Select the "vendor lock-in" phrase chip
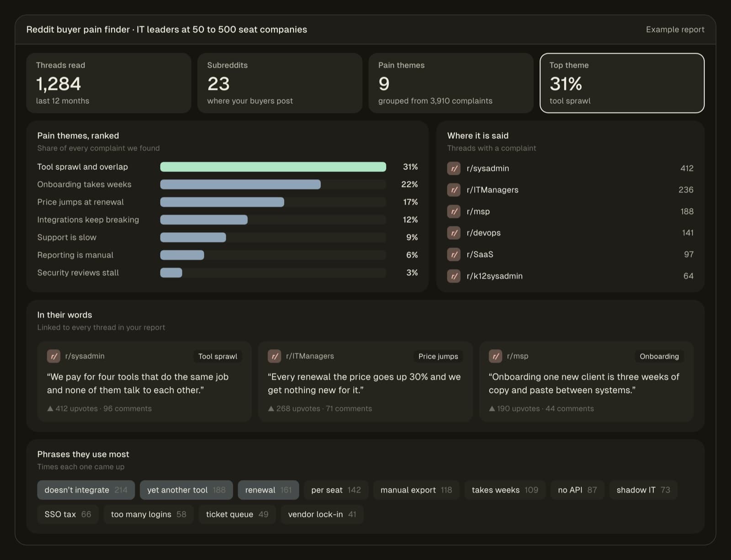Viewport: 731px width, 560px height. pos(322,514)
